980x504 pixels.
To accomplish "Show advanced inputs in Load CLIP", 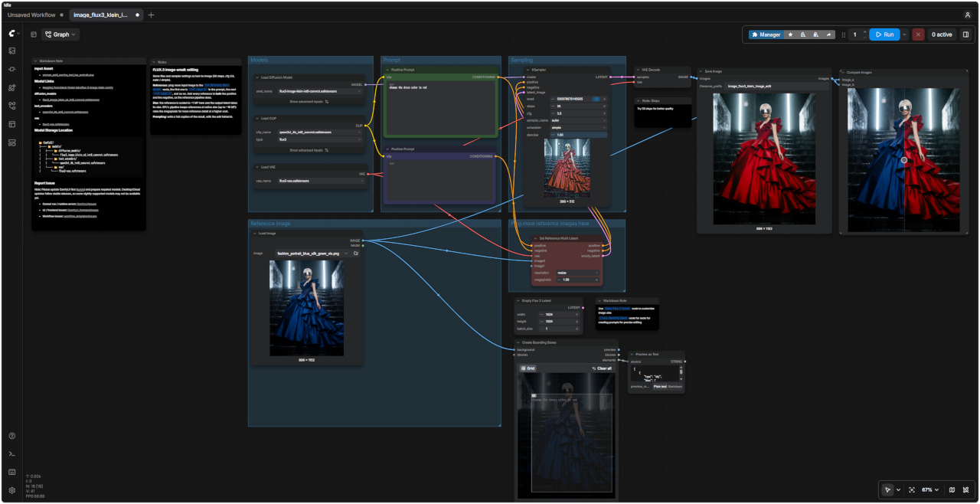I will [309, 150].
